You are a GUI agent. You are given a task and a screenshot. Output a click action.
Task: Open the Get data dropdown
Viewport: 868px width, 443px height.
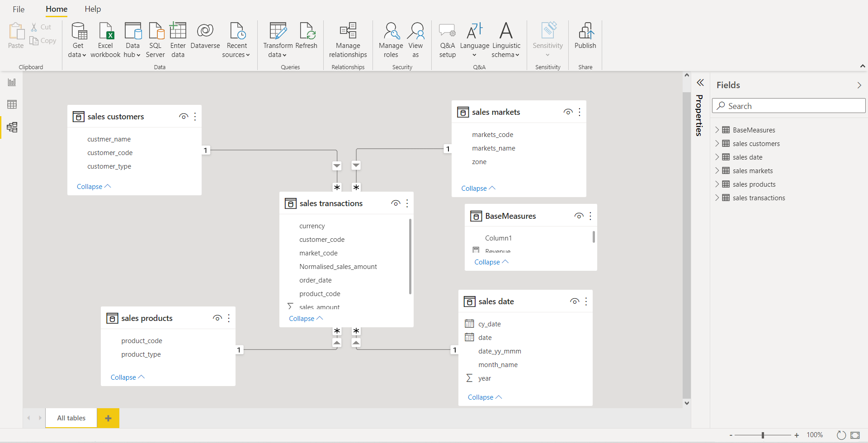click(77, 40)
